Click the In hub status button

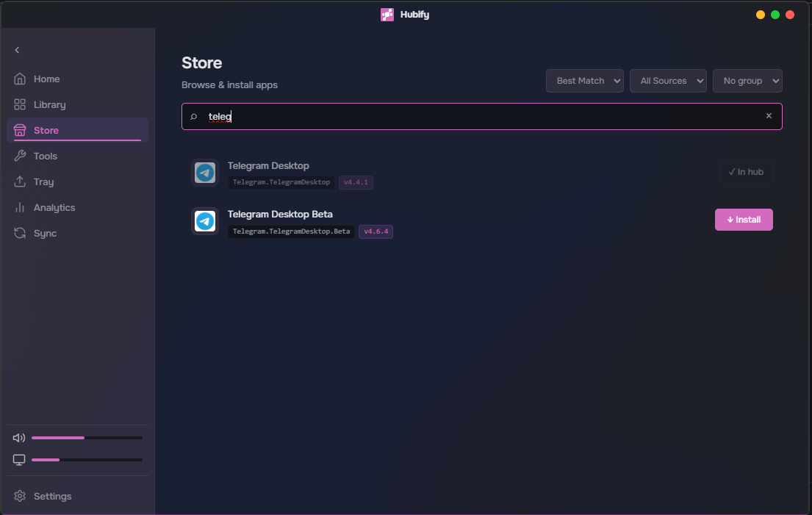[746, 172]
